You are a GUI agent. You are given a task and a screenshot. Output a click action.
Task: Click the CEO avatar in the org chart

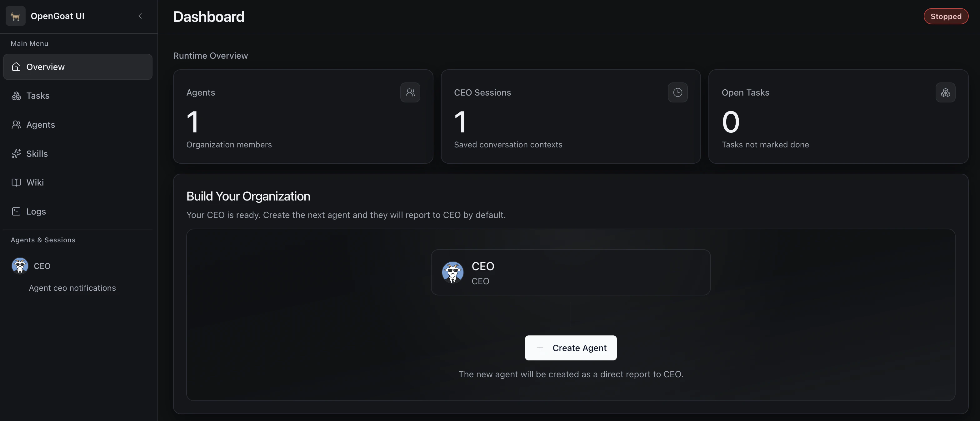tap(453, 272)
